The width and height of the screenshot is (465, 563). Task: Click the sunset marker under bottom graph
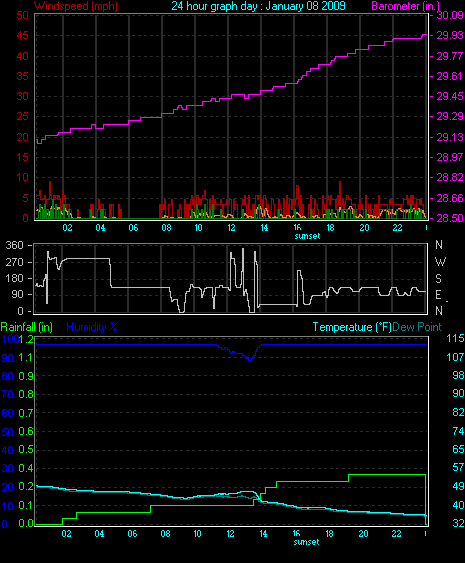click(x=306, y=542)
